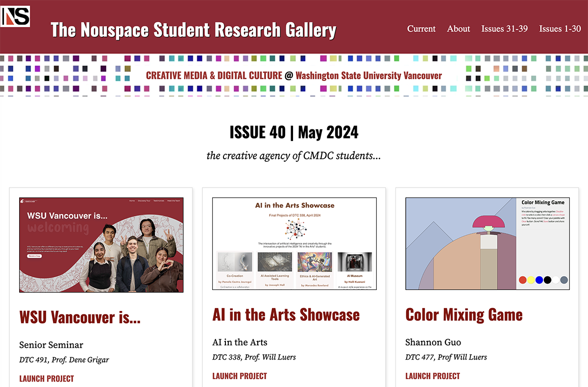Select the yellow paint dot in Color Mixing preview

tap(531, 280)
